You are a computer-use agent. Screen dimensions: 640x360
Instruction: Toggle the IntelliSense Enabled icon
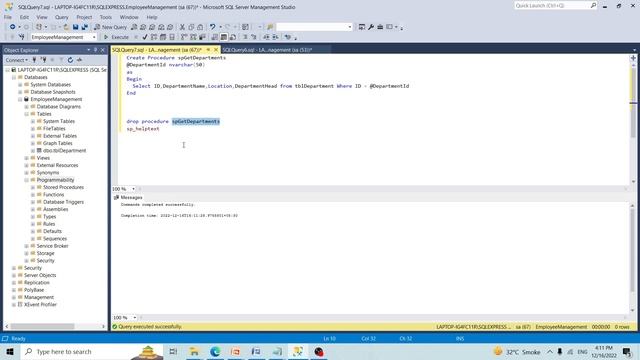tap(172, 37)
